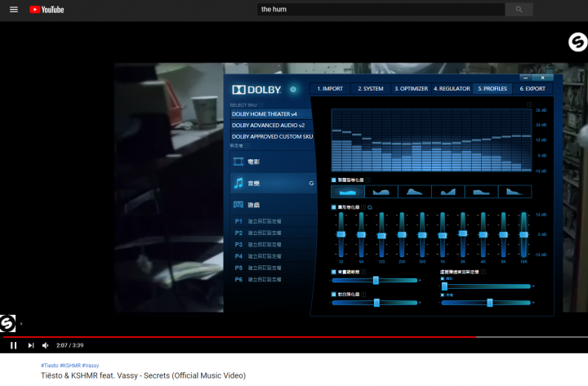Mute the video with speaker icon
Viewport: 588px width, 386px height.
click(46, 345)
